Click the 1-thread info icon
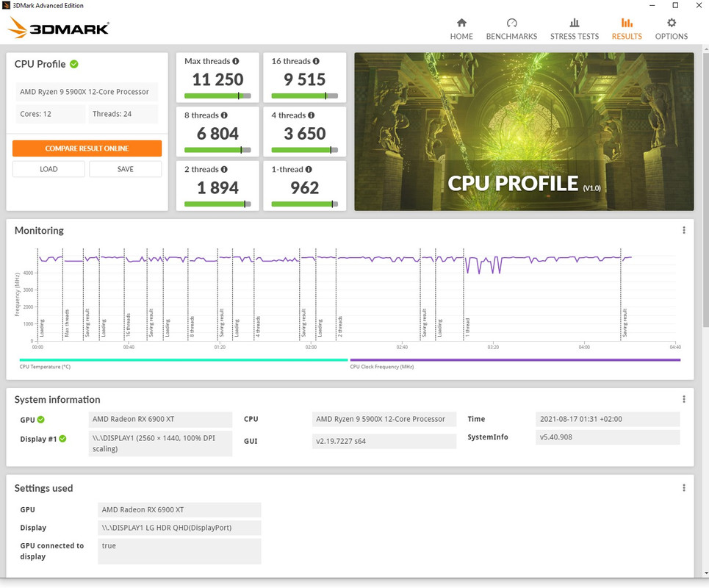Image resolution: width=709 pixels, height=588 pixels. click(309, 169)
